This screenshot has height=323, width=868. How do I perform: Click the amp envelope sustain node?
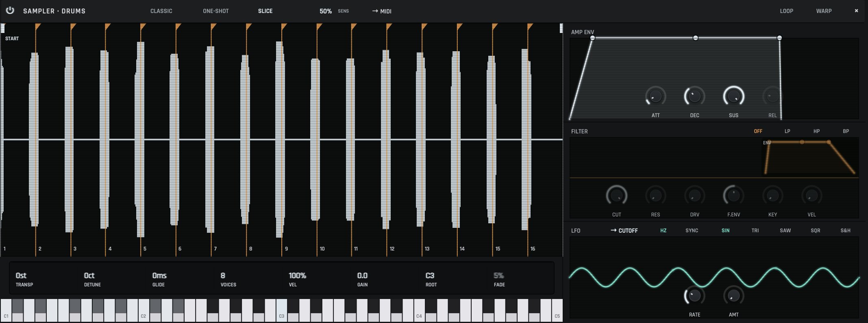(x=696, y=38)
